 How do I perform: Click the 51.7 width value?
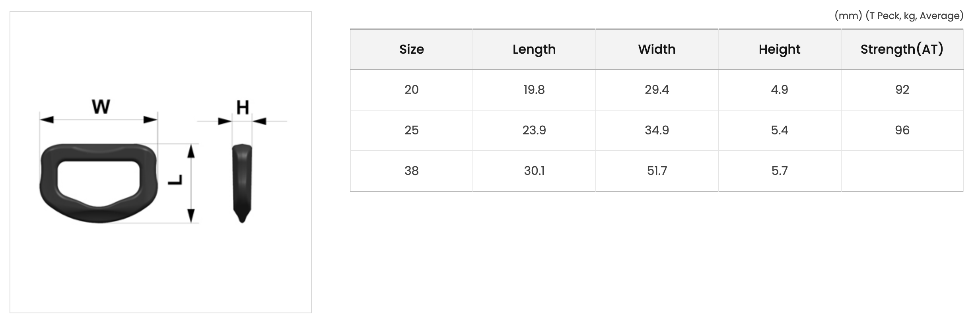pos(657,171)
